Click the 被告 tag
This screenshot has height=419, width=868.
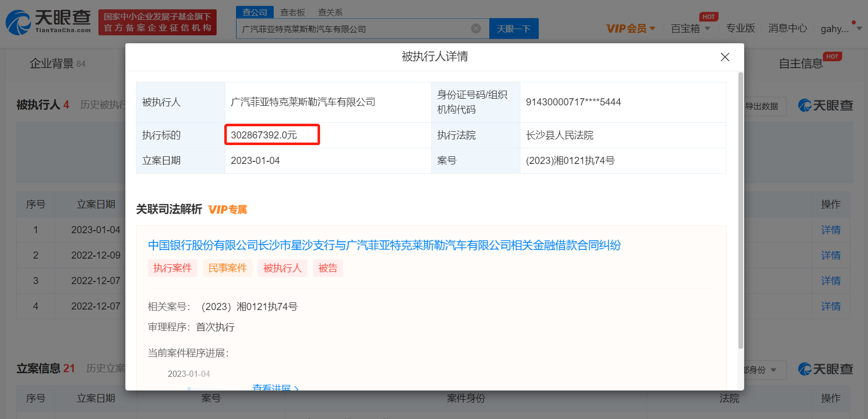(328, 268)
